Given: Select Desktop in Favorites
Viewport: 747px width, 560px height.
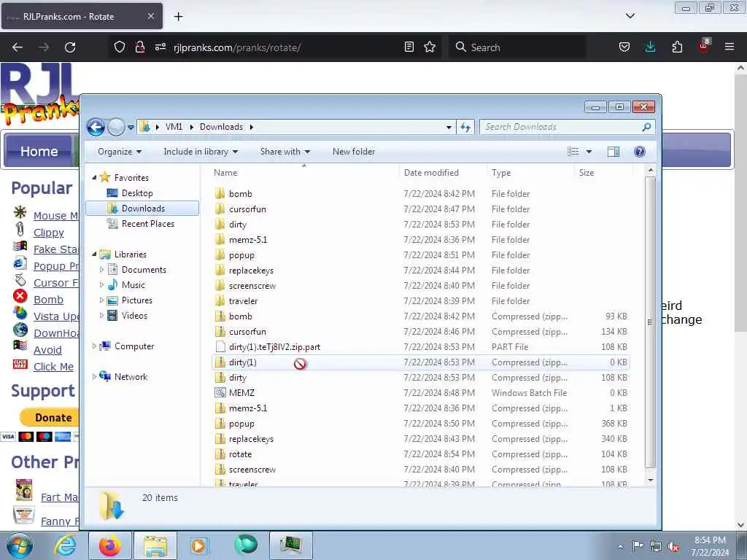Looking at the screenshot, I should point(137,192).
